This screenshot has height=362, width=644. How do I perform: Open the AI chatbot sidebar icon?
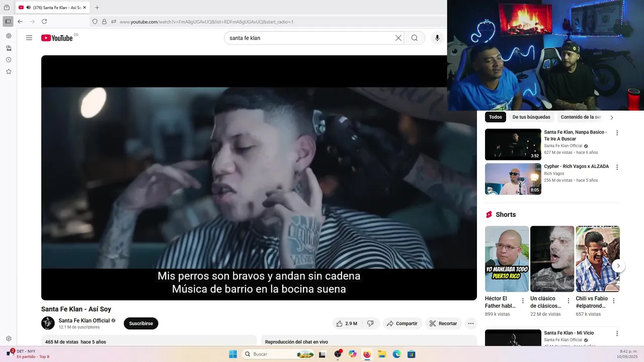pos(9,36)
